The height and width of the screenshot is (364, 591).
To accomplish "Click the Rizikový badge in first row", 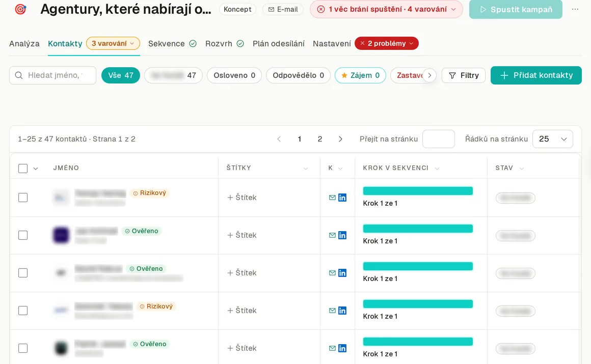I will click(x=149, y=193).
